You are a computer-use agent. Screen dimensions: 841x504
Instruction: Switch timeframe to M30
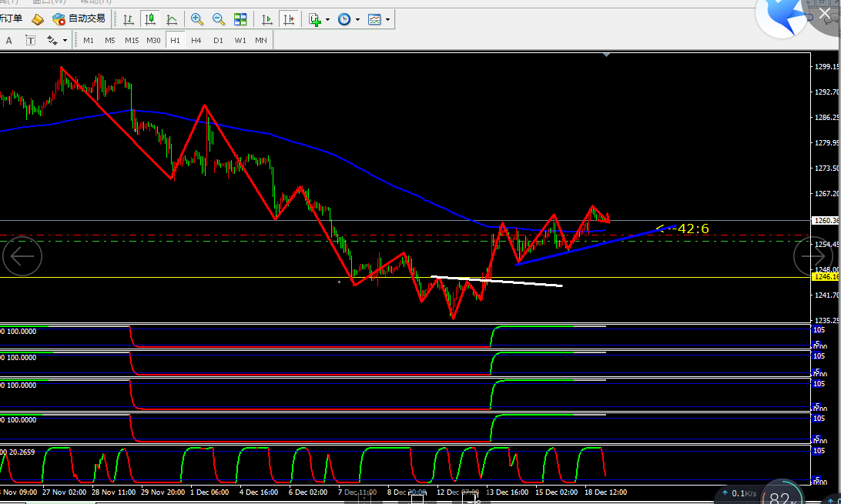(x=153, y=40)
